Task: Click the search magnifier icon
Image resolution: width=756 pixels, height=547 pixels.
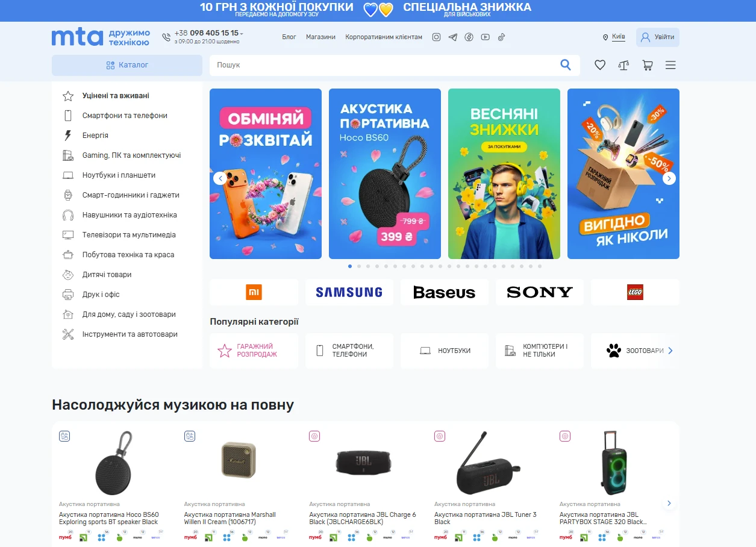Action: [x=566, y=65]
